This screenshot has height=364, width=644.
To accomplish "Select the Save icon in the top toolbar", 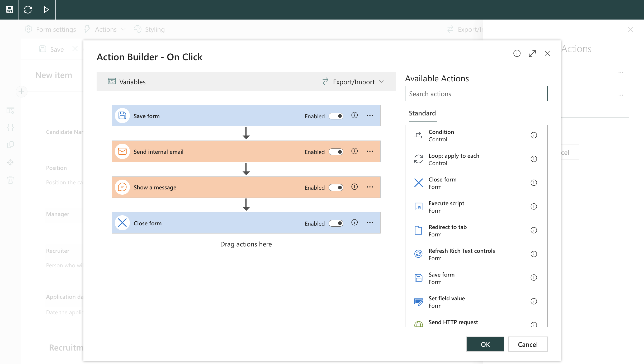I will [x=9, y=10].
